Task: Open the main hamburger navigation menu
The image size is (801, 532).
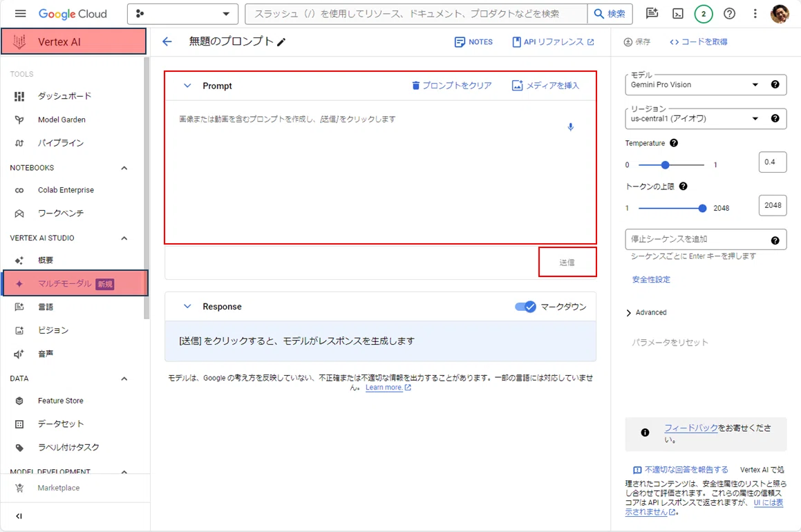Action: [21, 14]
